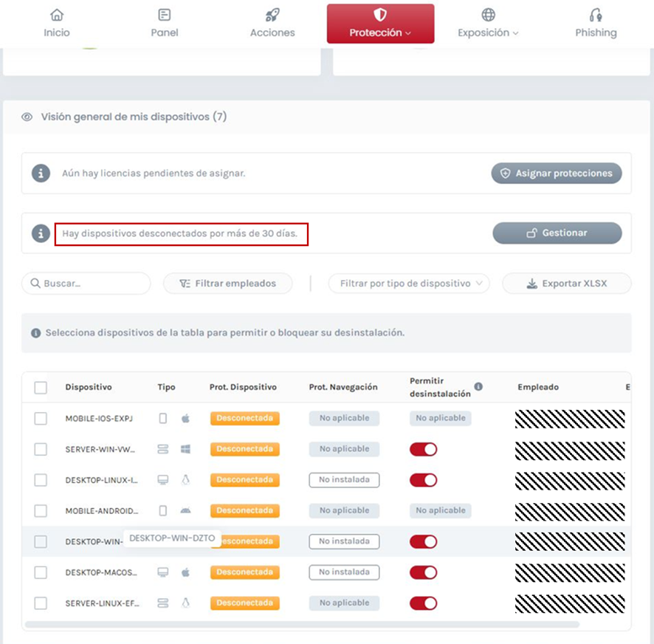Turn off uninstall toggle for DESKTOP-MACOS row
Image resolution: width=654 pixels, height=644 pixels.
[423, 572]
